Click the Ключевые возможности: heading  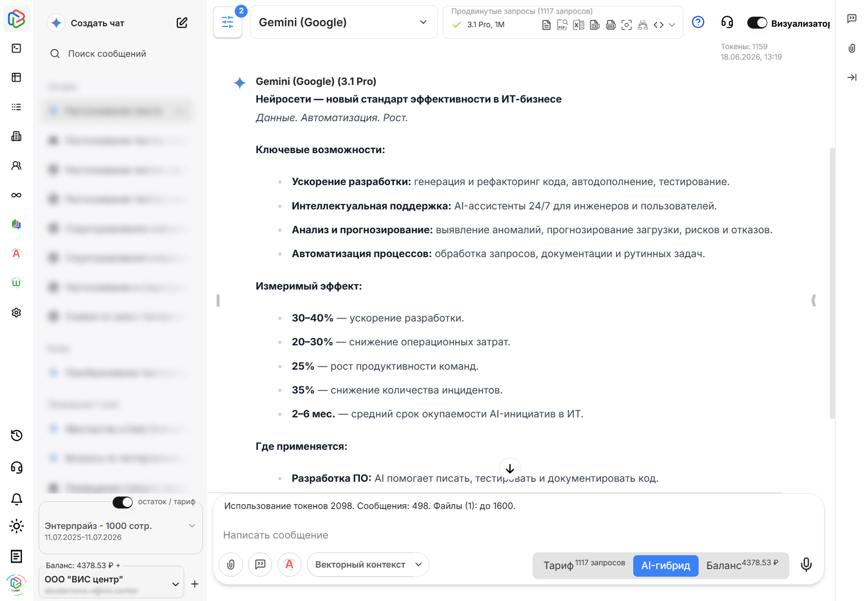point(320,150)
